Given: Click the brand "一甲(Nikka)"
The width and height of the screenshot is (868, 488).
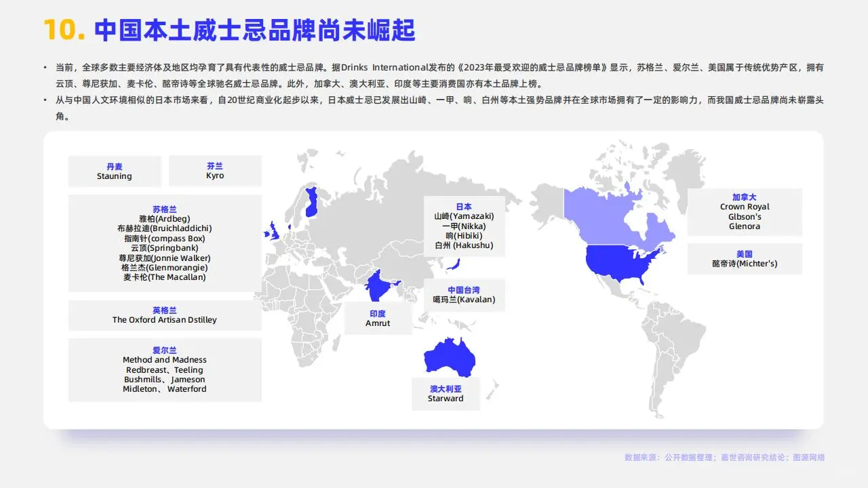Looking at the screenshot, I should 464,226.
